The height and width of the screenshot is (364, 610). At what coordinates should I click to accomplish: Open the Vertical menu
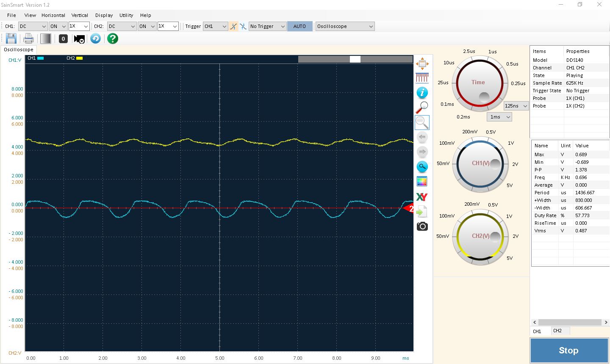80,15
